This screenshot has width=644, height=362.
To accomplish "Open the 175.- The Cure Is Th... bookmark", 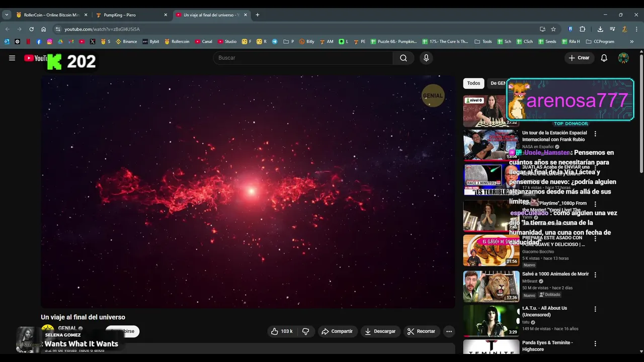I will (446, 42).
